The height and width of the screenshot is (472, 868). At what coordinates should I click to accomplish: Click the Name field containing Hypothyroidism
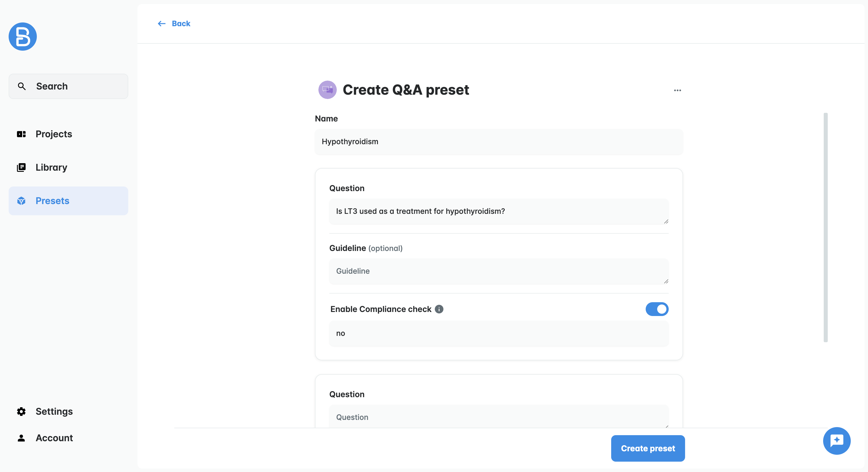coord(499,142)
